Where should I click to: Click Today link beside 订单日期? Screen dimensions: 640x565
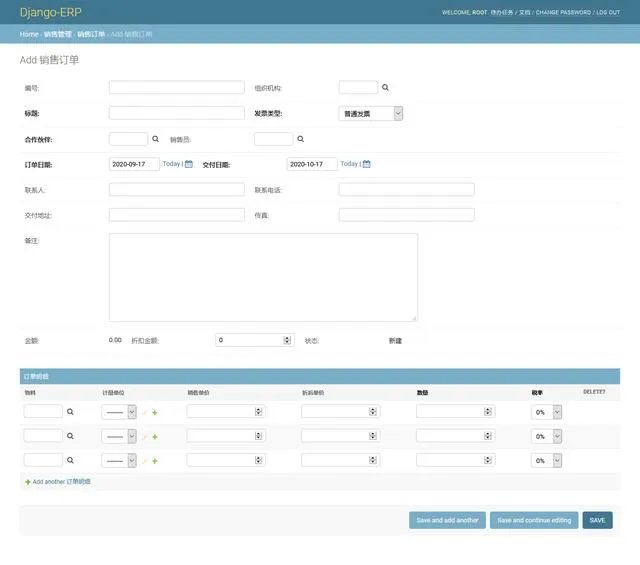click(171, 164)
